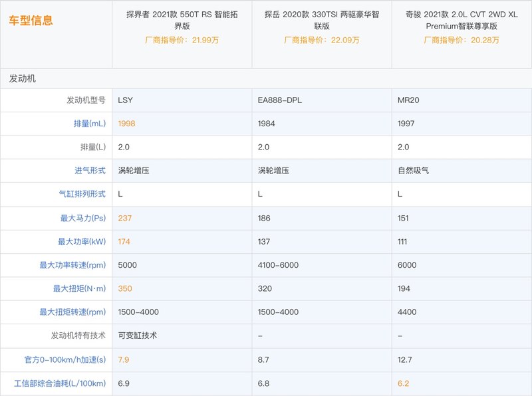Open the 最大扭矩(N·m) parameter link

point(79,288)
